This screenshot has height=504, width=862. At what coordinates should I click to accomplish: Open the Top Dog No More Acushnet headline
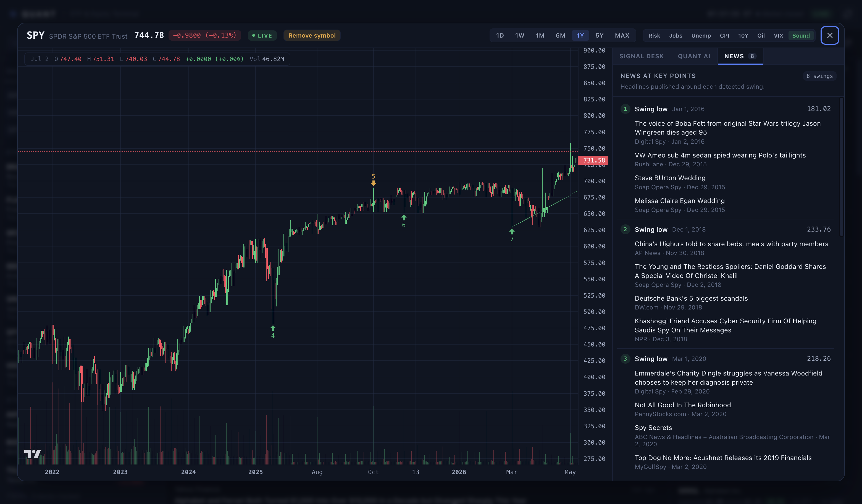click(723, 458)
